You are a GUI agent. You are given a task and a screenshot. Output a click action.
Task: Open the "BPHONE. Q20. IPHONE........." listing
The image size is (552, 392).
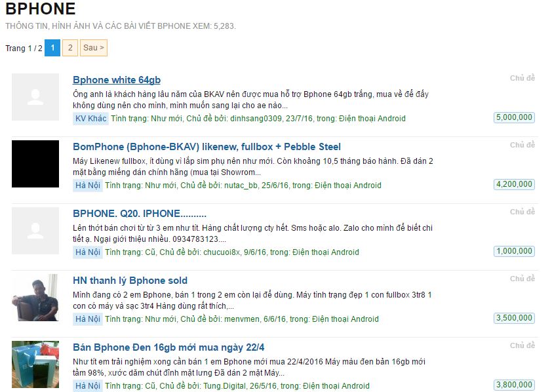pyautogui.click(x=141, y=214)
